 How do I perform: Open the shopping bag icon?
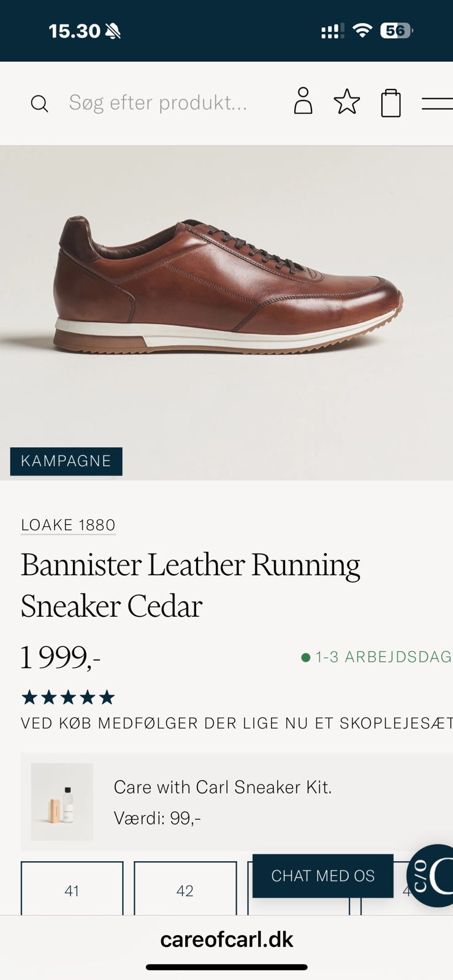390,103
